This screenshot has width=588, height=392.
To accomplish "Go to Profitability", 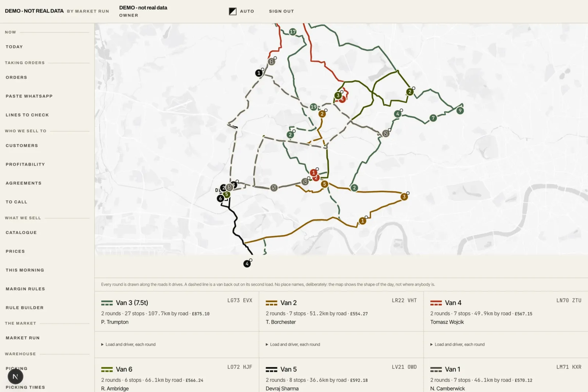I will (x=25, y=165).
